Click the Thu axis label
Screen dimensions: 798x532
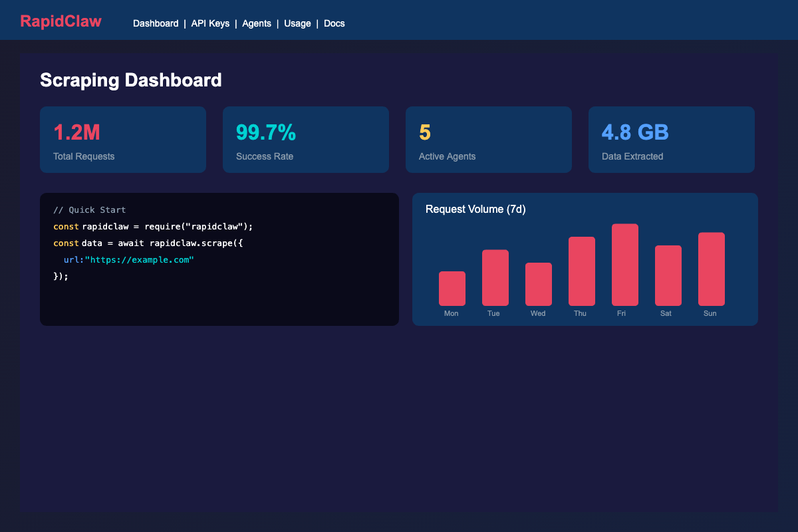[581, 313]
